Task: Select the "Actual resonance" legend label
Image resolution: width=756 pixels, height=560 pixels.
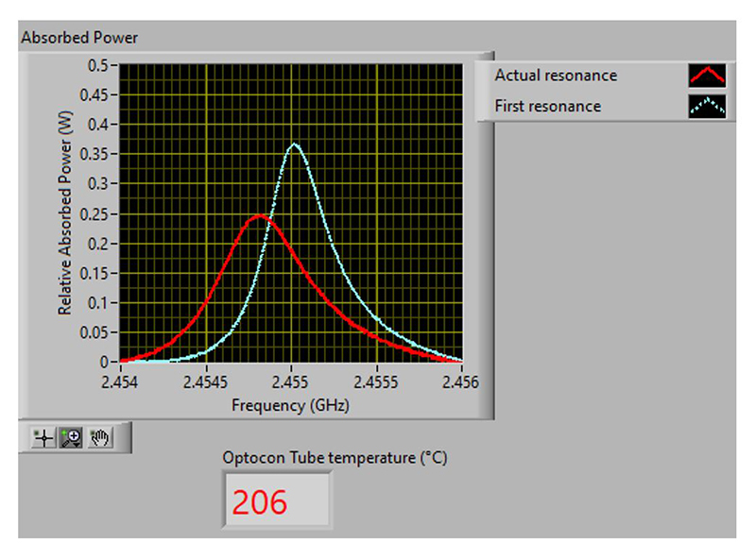Action: pyautogui.click(x=556, y=76)
